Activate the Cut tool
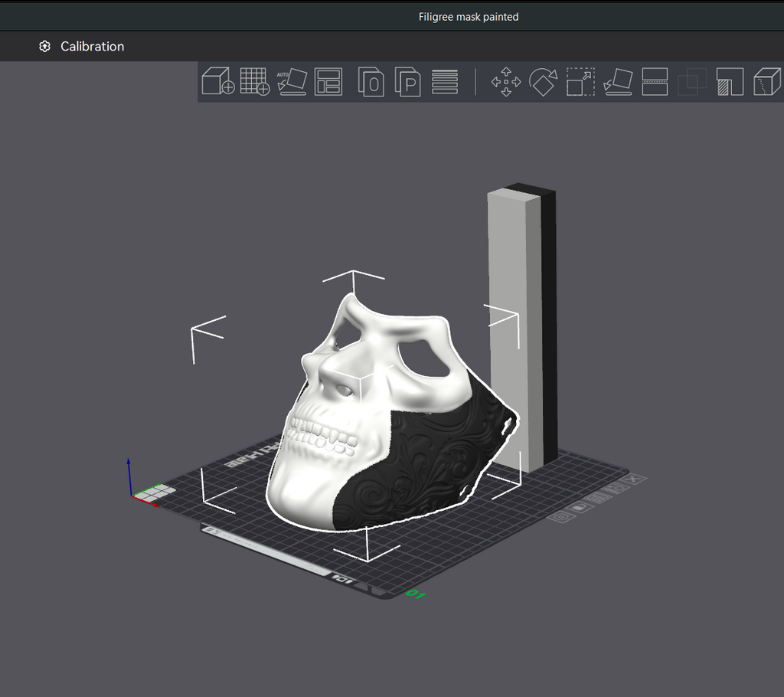This screenshot has width=784, height=697. 655,81
